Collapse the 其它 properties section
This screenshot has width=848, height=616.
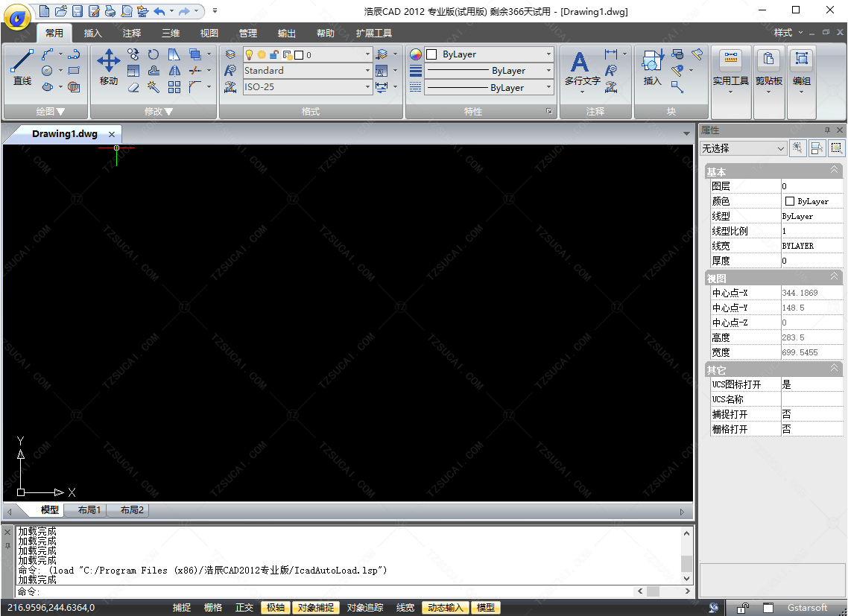pyautogui.click(x=834, y=369)
